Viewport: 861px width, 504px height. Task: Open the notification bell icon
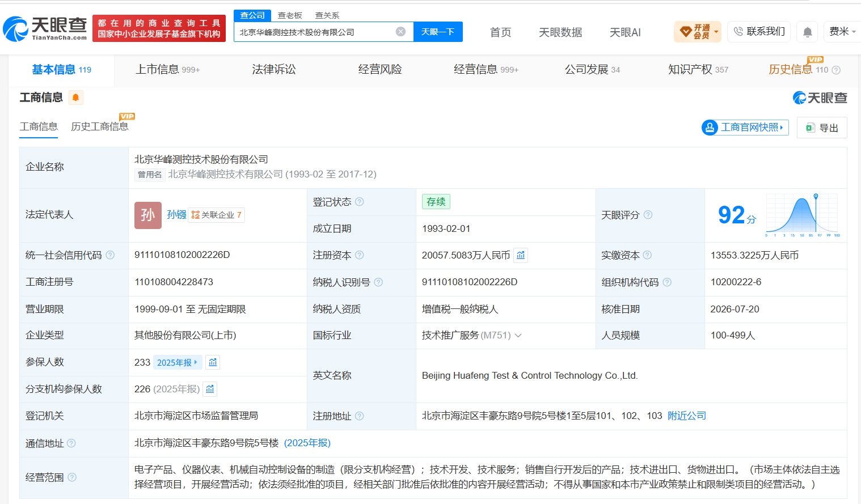pos(807,32)
